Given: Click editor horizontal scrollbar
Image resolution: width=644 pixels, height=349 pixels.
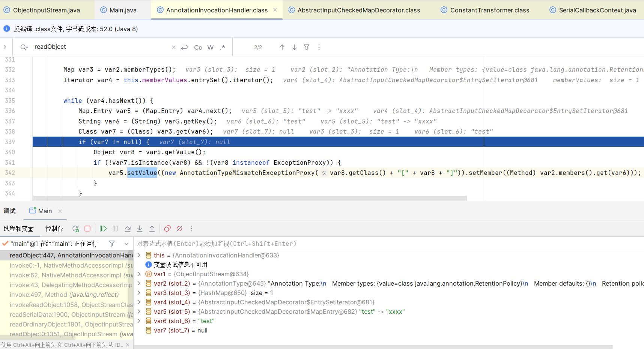Looking at the screenshot, I should point(250,198).
